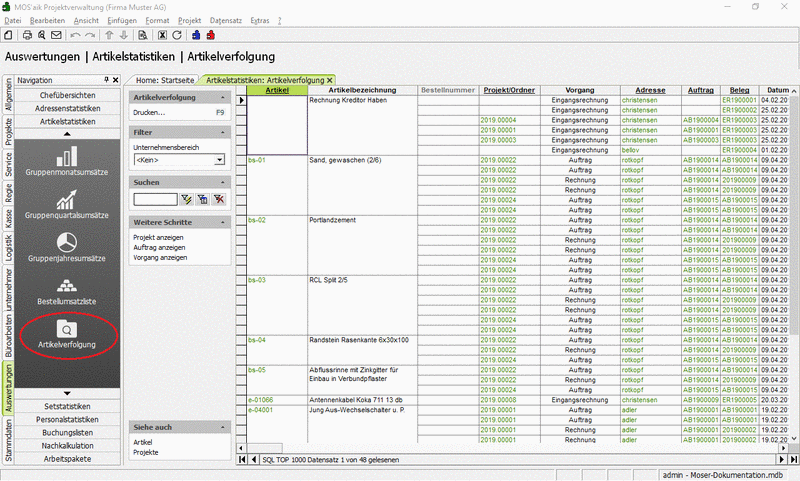Click the printer toolbar icon

pos(27,35)
